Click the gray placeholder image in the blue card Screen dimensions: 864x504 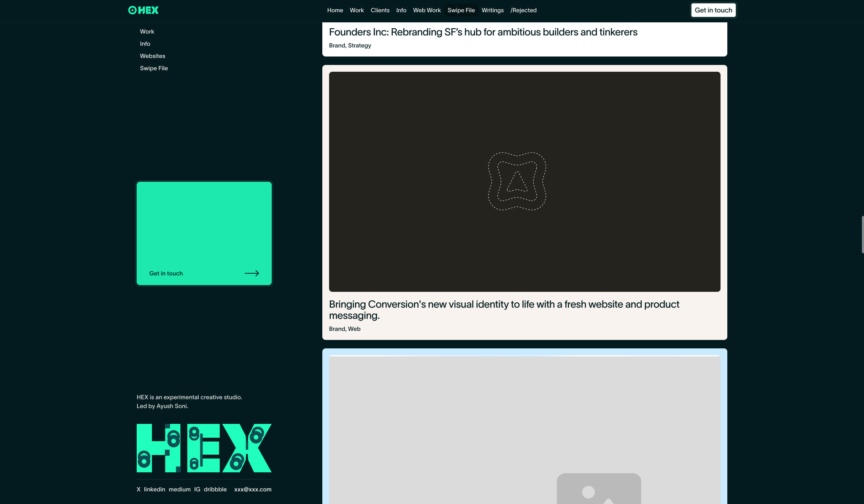pos(525,430)
